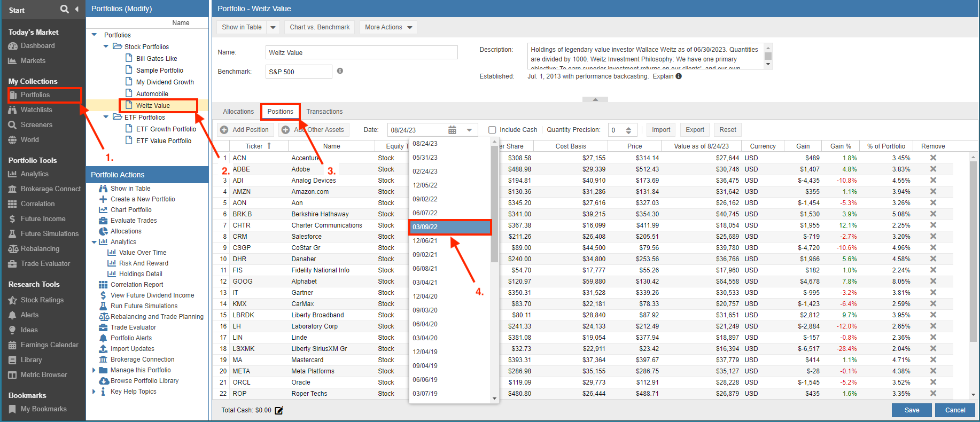The image size is (980, 422).
Task: Expand Key Help Topics
Action: [94, 392]
